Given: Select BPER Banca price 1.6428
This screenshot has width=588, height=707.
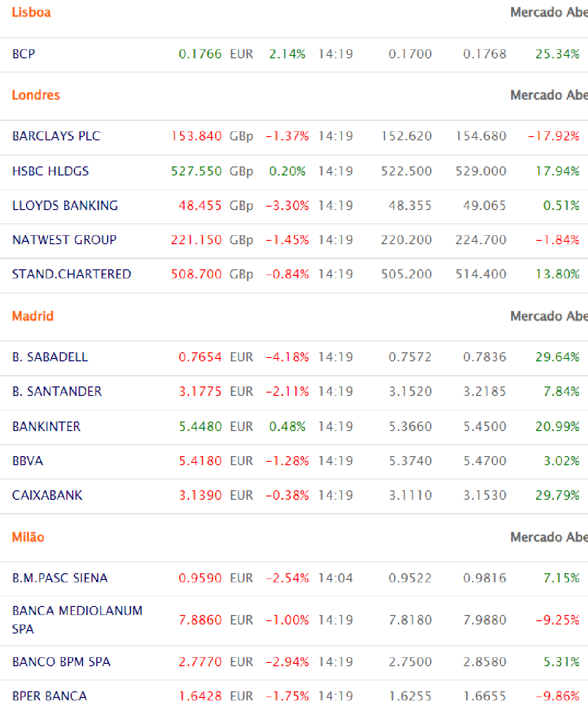Looking at the screenshot, I should click(x=200, y=696).
